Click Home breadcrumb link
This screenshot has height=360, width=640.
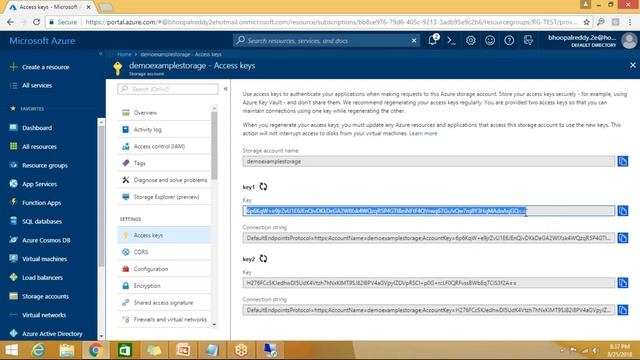[x=124, y=54]
